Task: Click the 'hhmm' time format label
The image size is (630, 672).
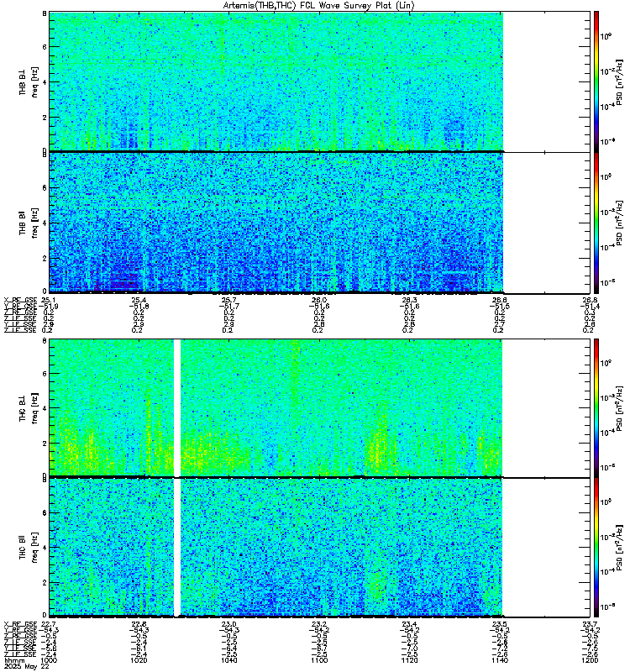Action: [x=14, y=661]
